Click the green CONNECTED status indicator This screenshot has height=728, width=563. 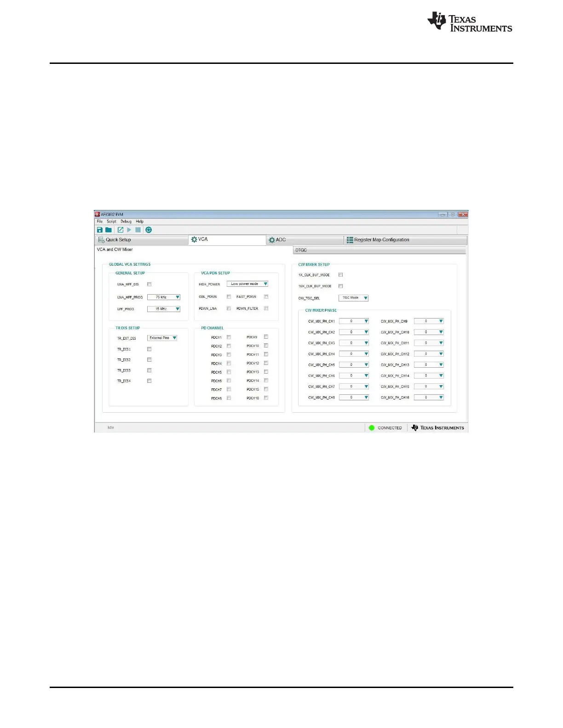coord(372,428)
